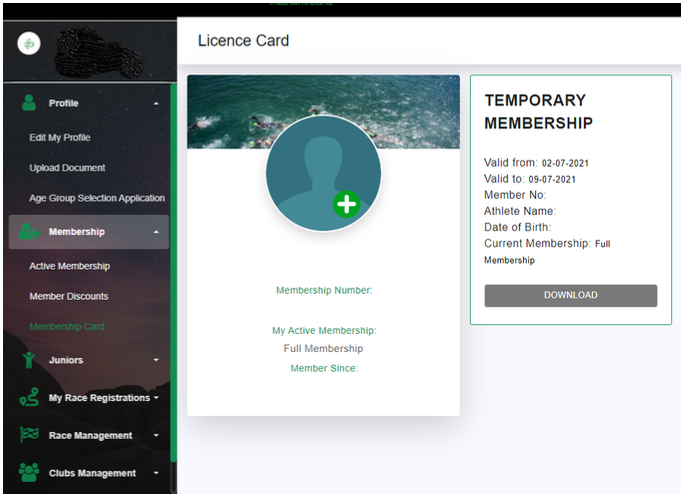Screen dimensions: 684x502
Task: Expand the Juniors section arrow
Action: (155, 360)
